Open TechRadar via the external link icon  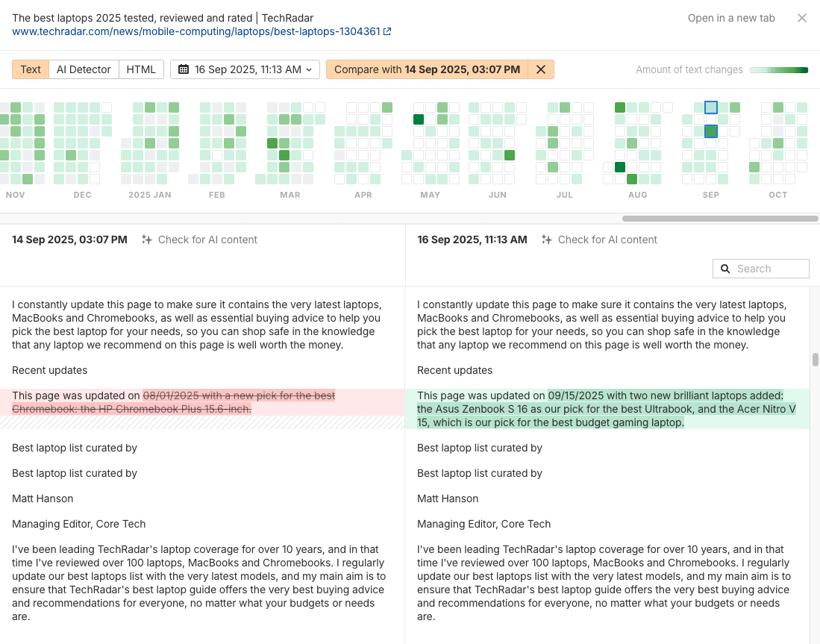tap(387, 32)
